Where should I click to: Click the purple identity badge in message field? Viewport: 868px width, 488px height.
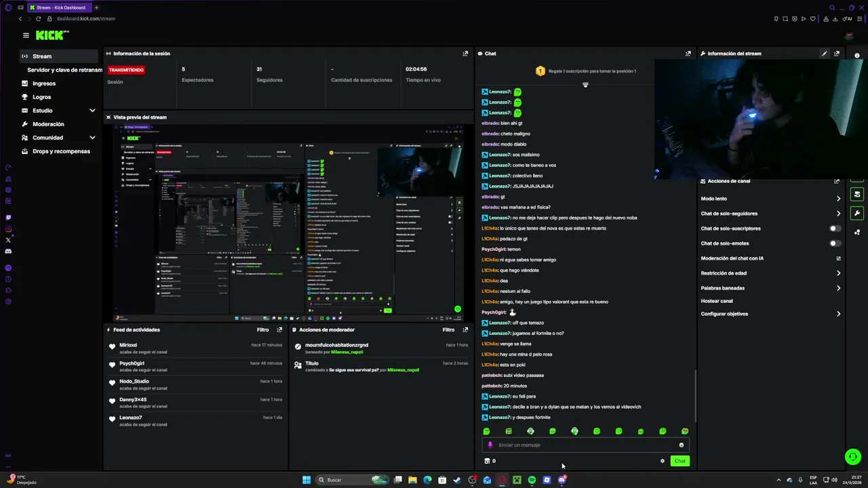point(490,445)
